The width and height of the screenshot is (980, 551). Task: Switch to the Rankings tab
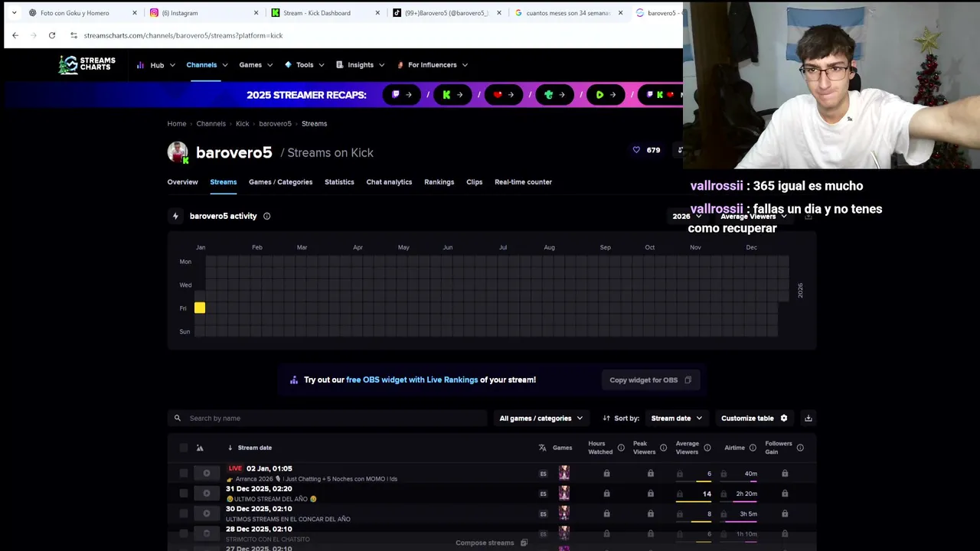(x=439, y=182)
